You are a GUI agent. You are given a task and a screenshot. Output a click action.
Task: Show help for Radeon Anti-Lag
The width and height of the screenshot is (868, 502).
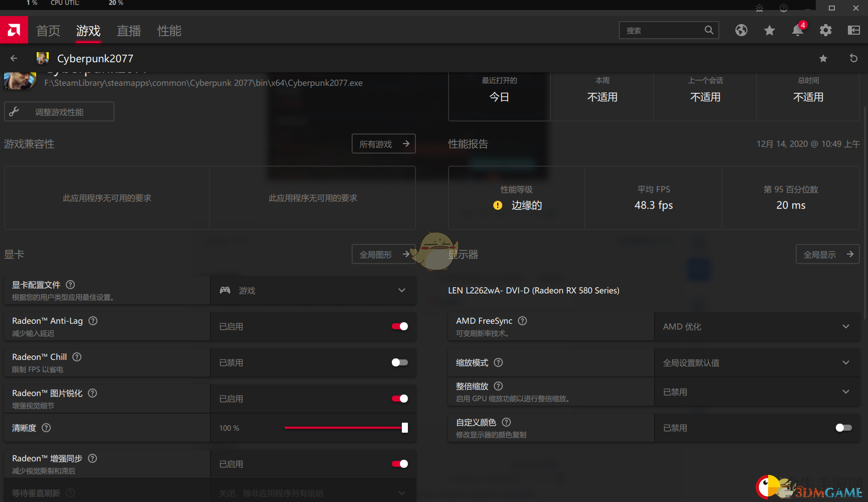pos(93,321)
